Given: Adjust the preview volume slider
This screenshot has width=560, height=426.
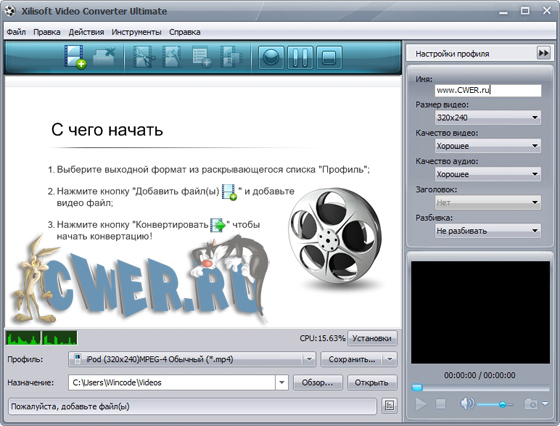Looking at the screenshot, I should click(495, 405).
